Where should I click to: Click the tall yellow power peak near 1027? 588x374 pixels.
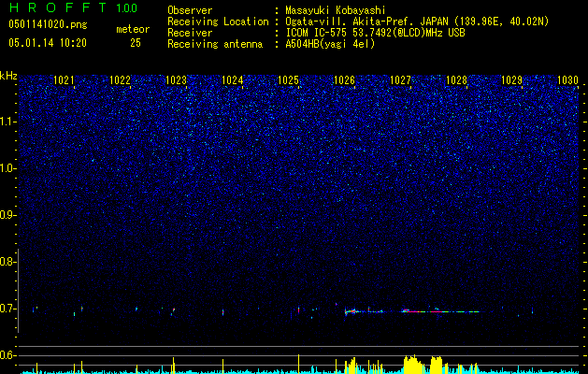pos(413,365)
